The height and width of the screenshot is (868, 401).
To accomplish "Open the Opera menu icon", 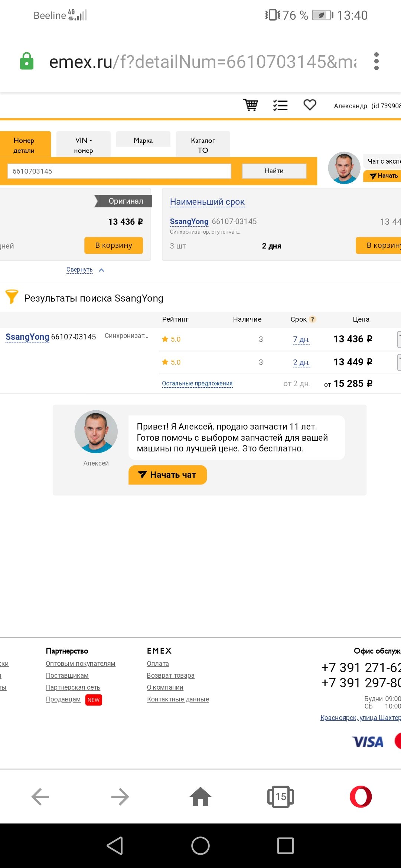I will coord(361,796).
